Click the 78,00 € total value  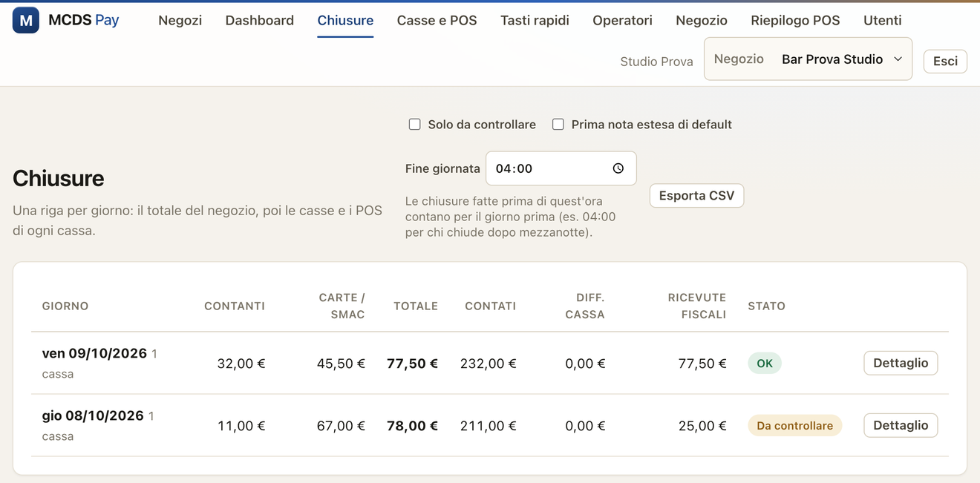[x=413, y=426]
